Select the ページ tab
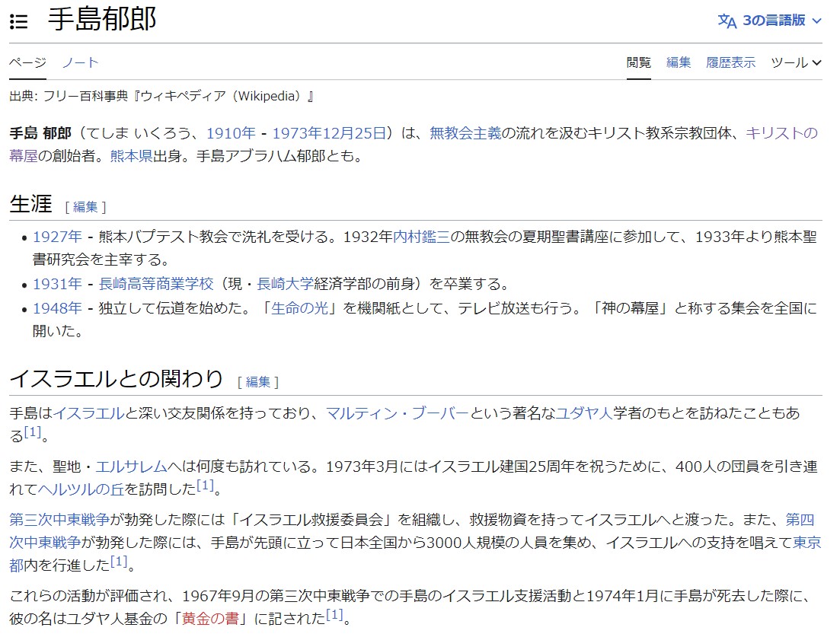 click(x=27, y=62)
